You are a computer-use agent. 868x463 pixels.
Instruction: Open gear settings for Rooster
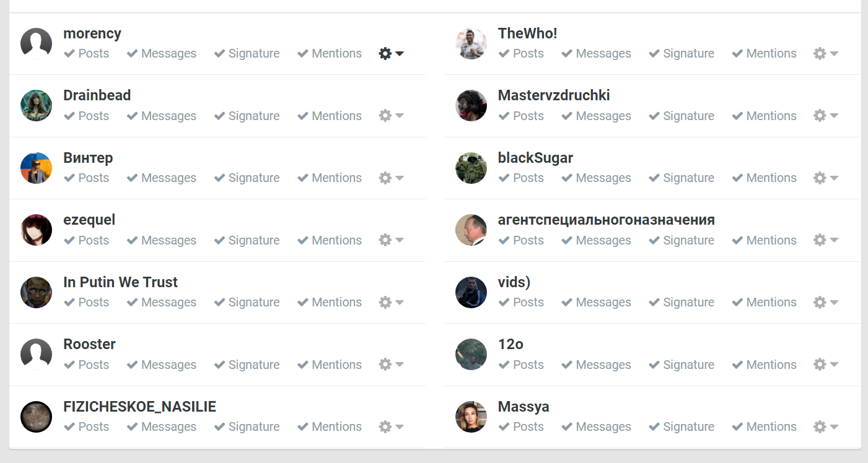pos(391,365)
